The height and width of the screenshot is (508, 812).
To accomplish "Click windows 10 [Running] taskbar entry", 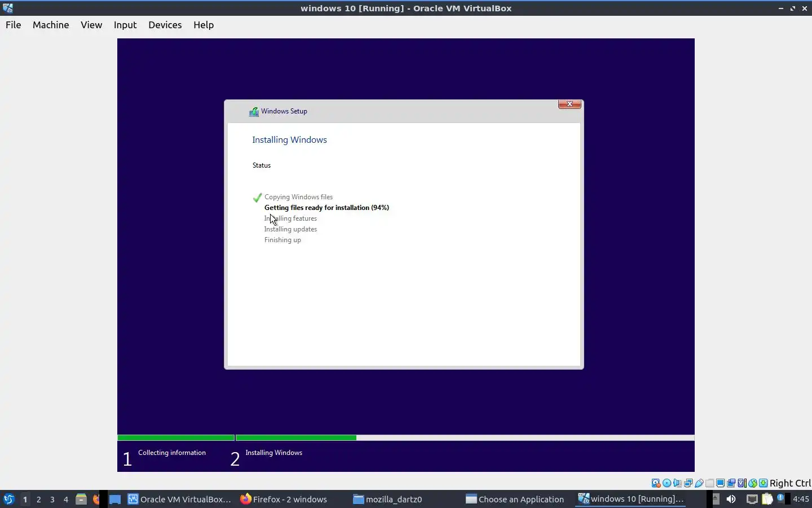I will (x=631, y=499).
